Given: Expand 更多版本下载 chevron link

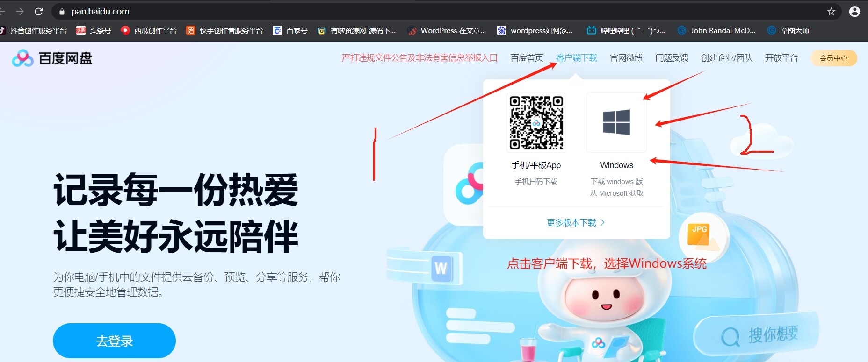Looking at the screenshot, I should point(576,223).
